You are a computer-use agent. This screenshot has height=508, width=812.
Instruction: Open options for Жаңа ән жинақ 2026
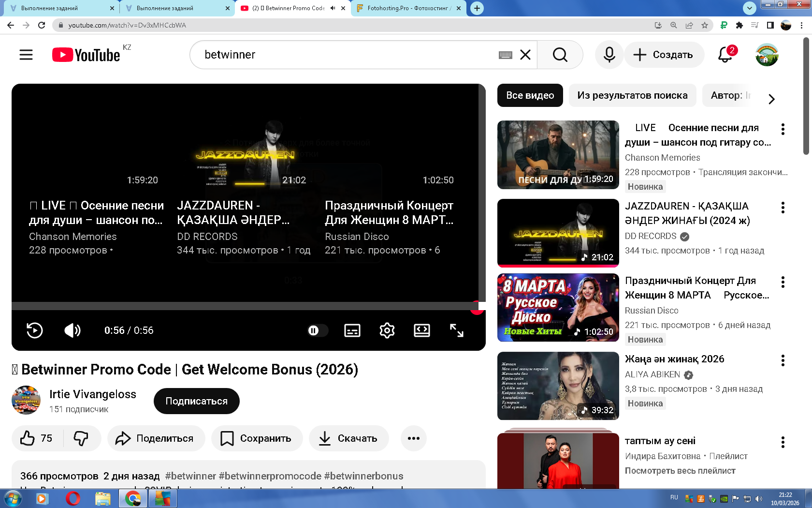coord(783,360)
